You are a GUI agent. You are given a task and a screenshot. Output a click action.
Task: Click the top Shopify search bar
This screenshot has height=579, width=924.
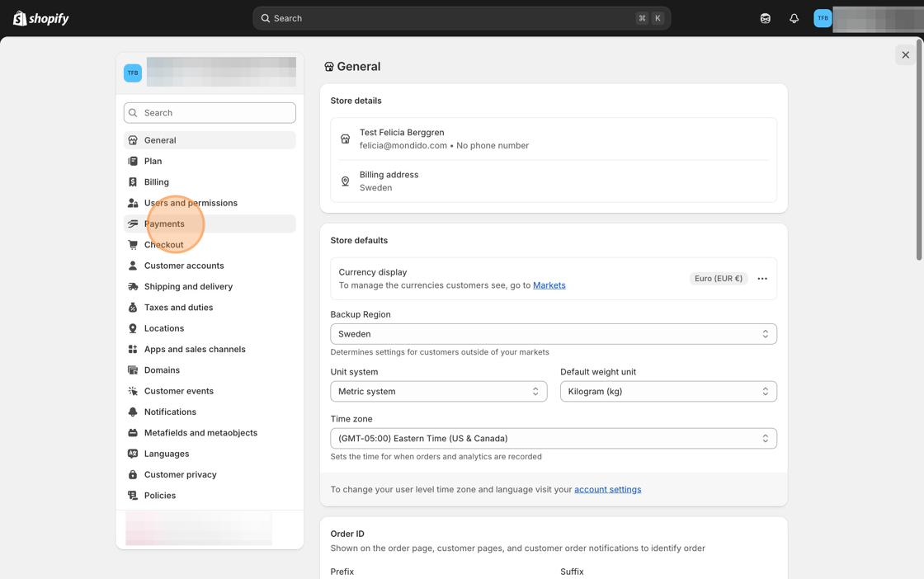pos(461,18)
